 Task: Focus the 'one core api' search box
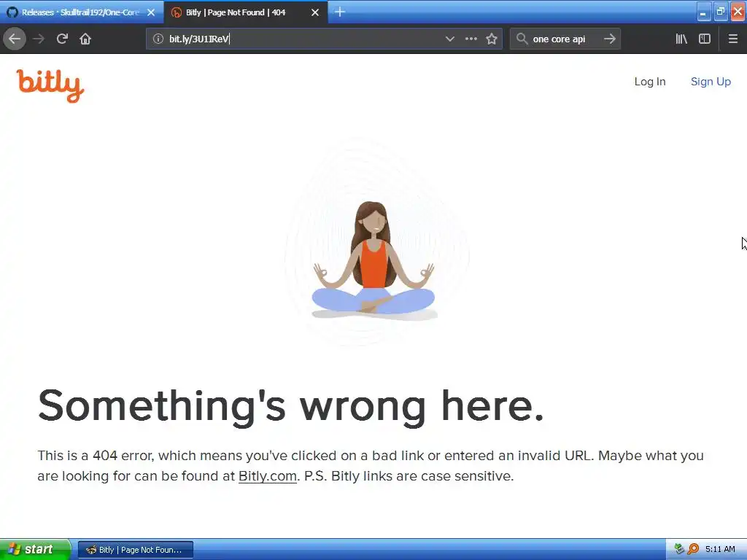[x=565, y=39]
